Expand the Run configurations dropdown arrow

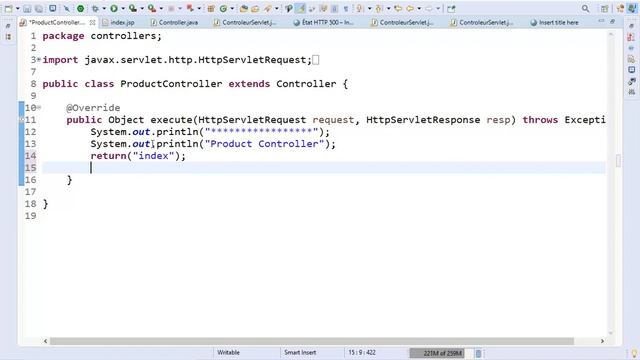(123, 9)
